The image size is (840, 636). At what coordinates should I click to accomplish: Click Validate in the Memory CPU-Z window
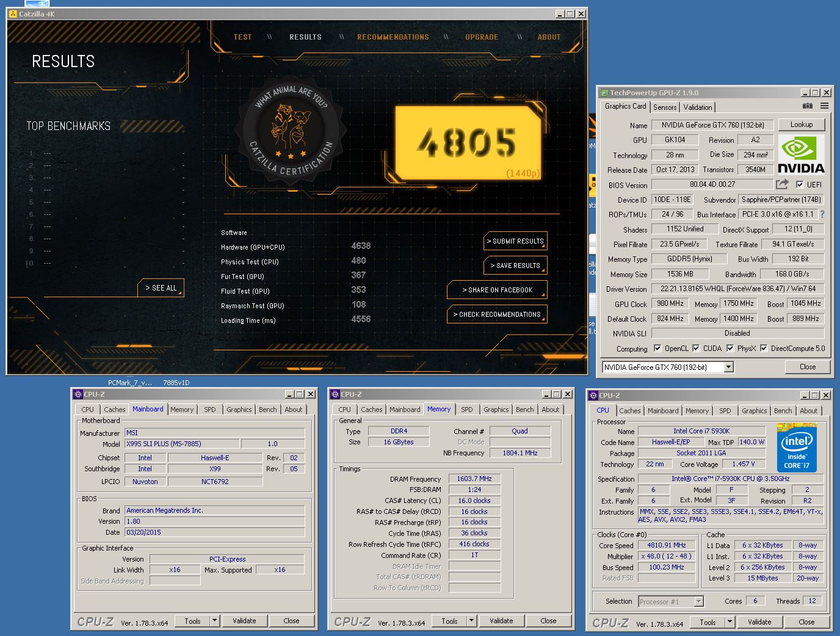pyautogui.click(x=501, y=621)
